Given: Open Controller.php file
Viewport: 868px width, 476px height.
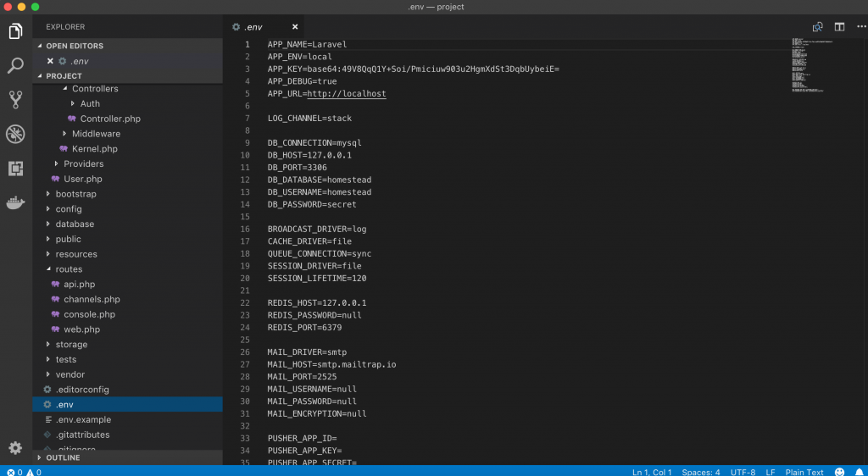Looking at the screenshot, I should 110,119.
